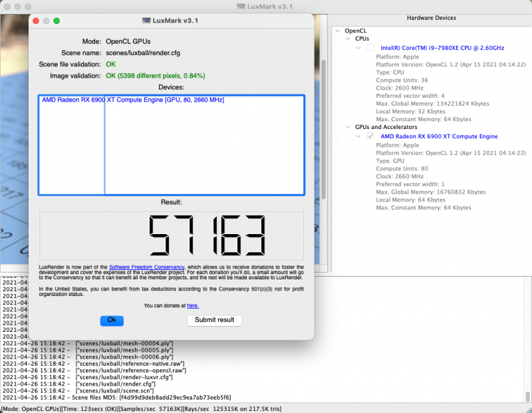Image resolution: width=532 pixels, height=413 pixels.
Task: Click the image validation OK text
Action: click(x=156, y=76)
